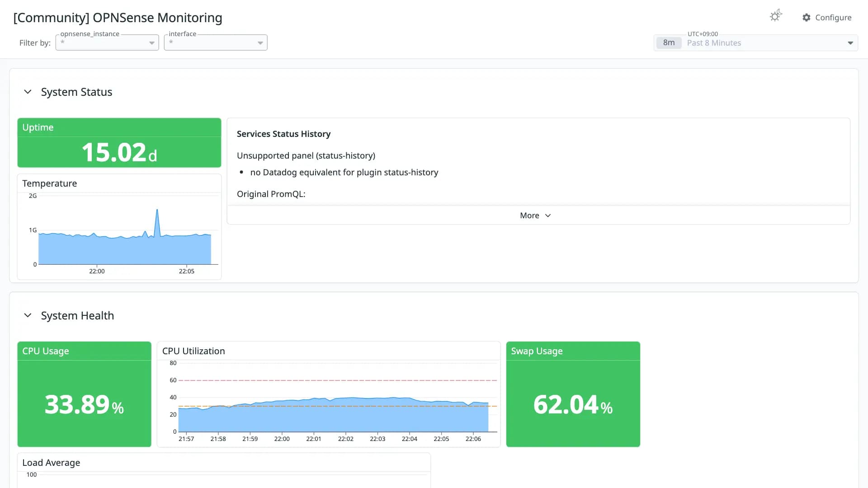Click the Configure gear icon
This screenshot has width=868, height=488.
[807, 18]
